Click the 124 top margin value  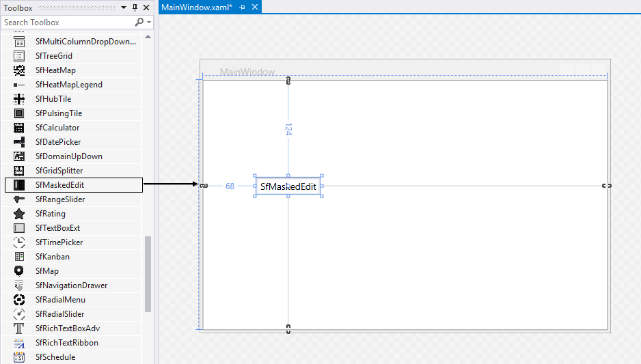[288, 129]
